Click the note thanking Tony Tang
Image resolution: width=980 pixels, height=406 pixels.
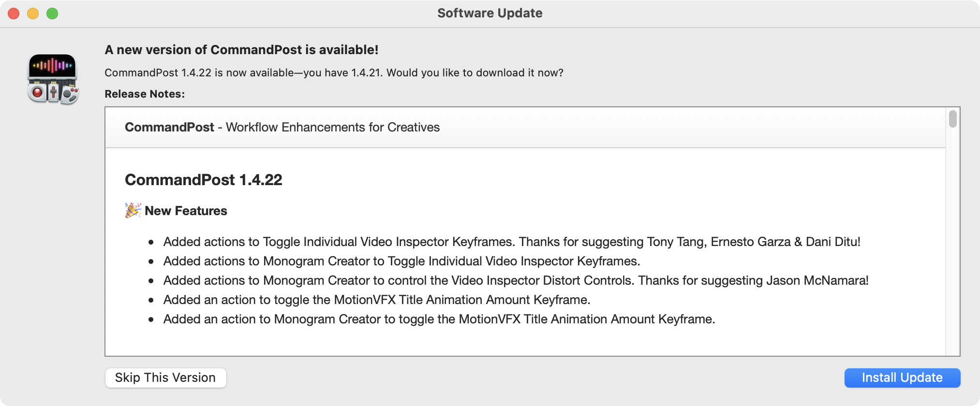[x=511, y=242]
